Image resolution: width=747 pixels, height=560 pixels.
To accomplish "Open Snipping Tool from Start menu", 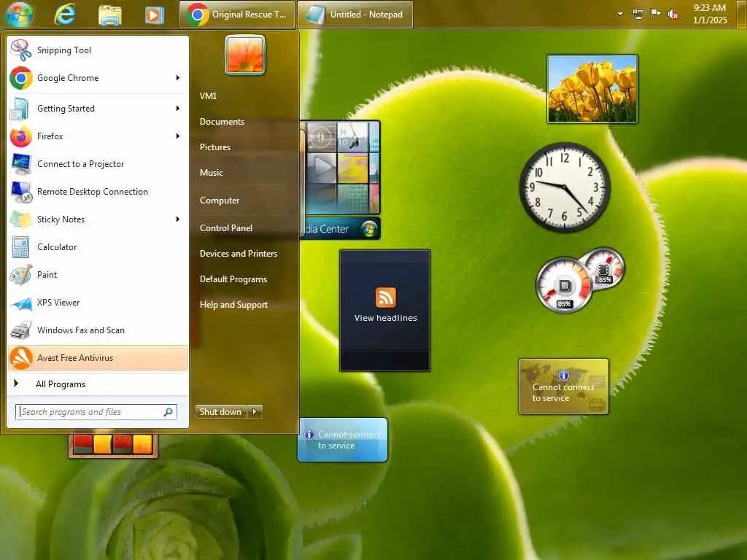I will click(x=98, y=50).
